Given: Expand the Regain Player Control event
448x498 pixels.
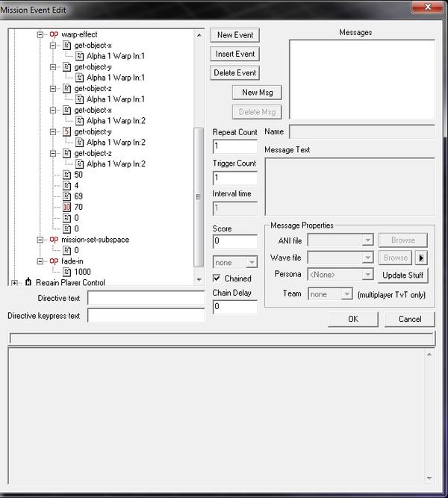Looking at the screenshot, I should [x=15, y=283].
